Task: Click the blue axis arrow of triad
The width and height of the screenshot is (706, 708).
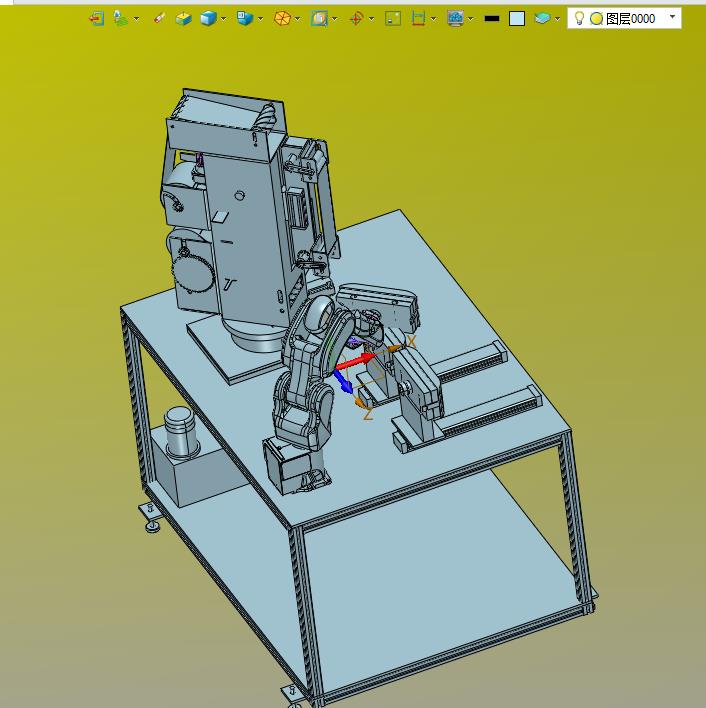Action: pyautogui.click(x=344, y=381)
